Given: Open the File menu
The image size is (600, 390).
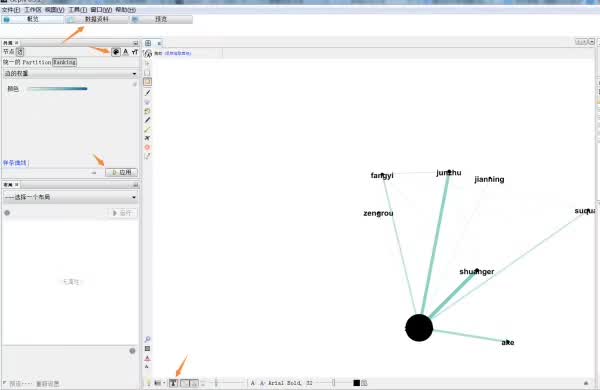Looking at the screenshot, I should point(11,10).
